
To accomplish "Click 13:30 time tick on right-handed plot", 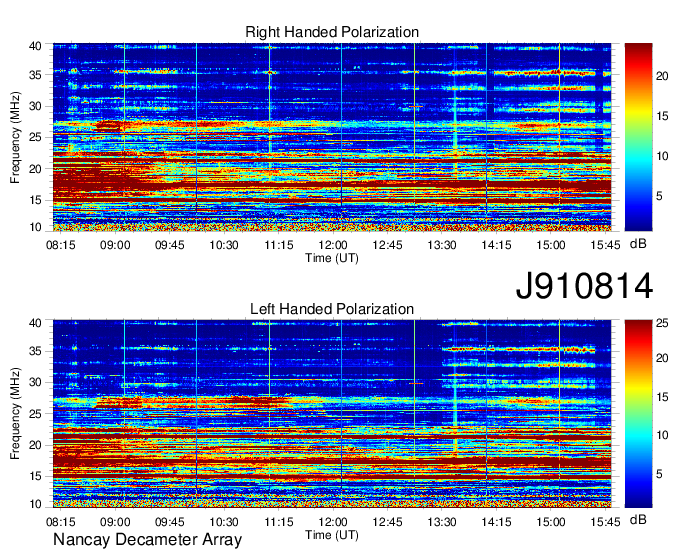I will [x=442, y=245].
